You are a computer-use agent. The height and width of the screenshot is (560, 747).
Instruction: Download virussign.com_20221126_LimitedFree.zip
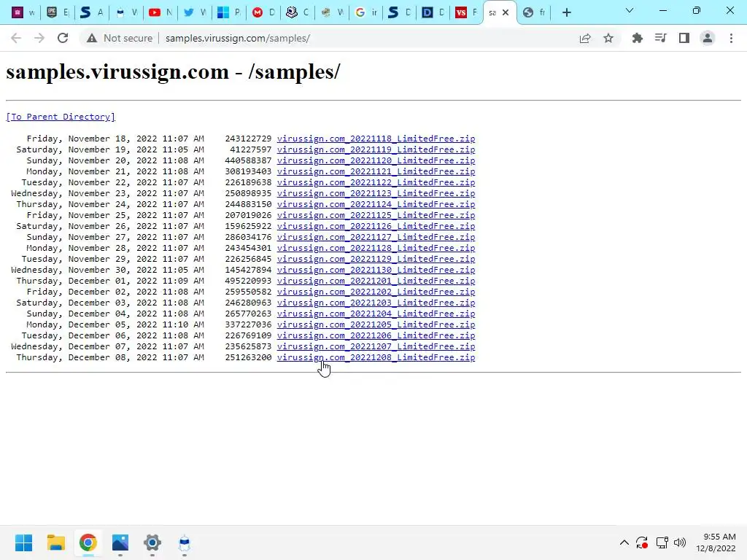376,226
